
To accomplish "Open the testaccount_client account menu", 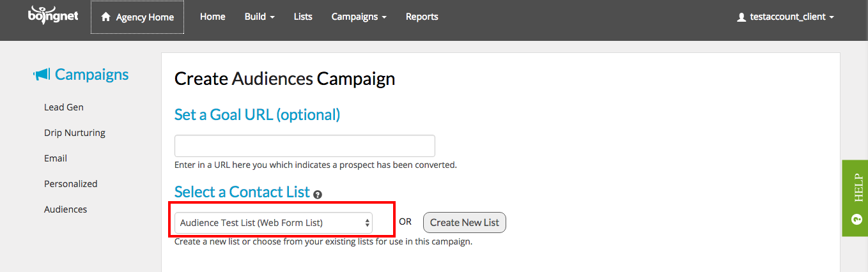I will (786, 17).
